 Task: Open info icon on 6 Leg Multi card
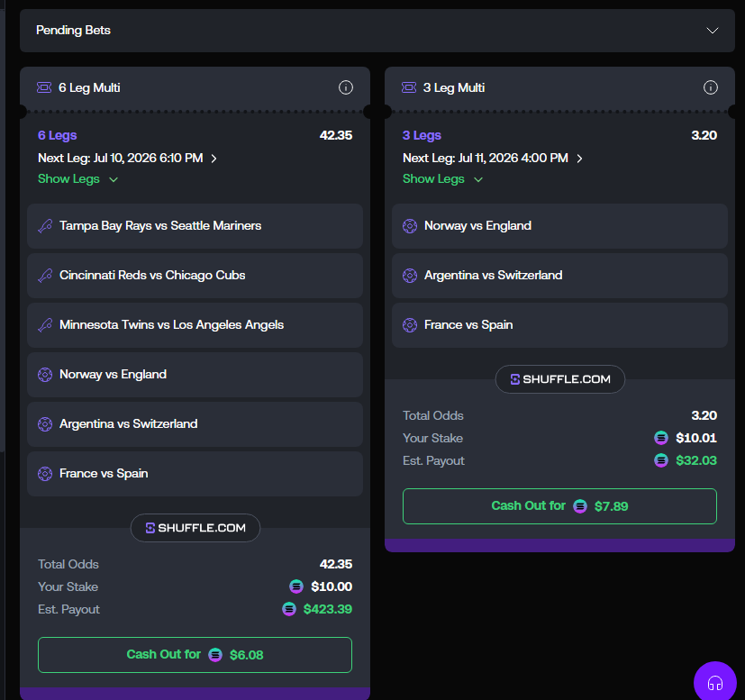345,87
